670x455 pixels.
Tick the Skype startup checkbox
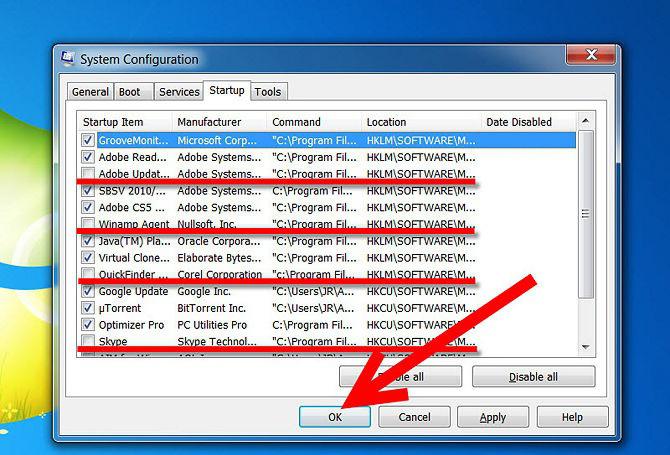89,342
